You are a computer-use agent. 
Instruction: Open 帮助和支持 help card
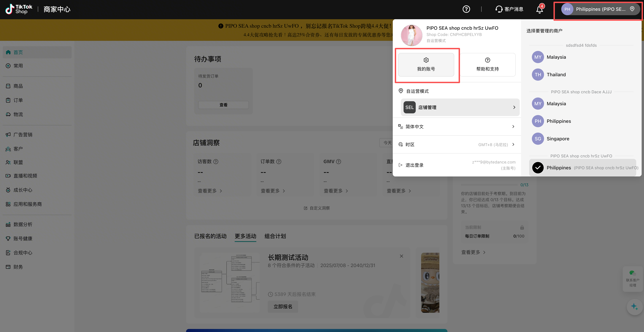pyautogui.click(x=487, y=65)
